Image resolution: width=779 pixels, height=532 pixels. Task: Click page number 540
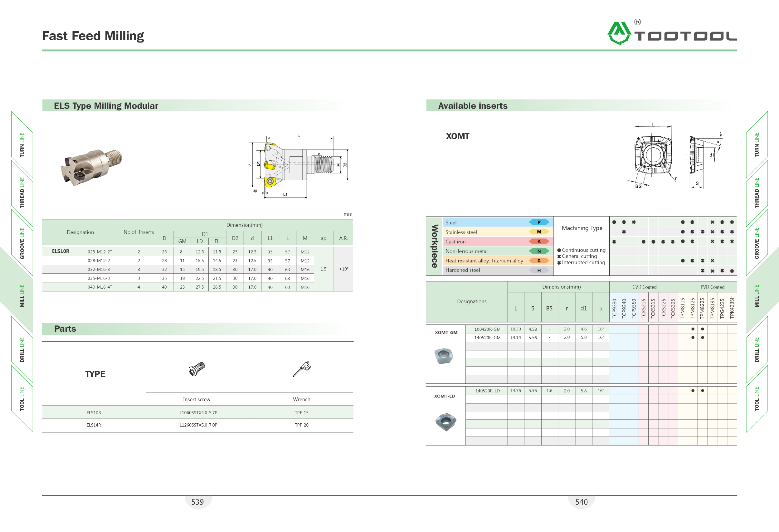pos(582,502)
